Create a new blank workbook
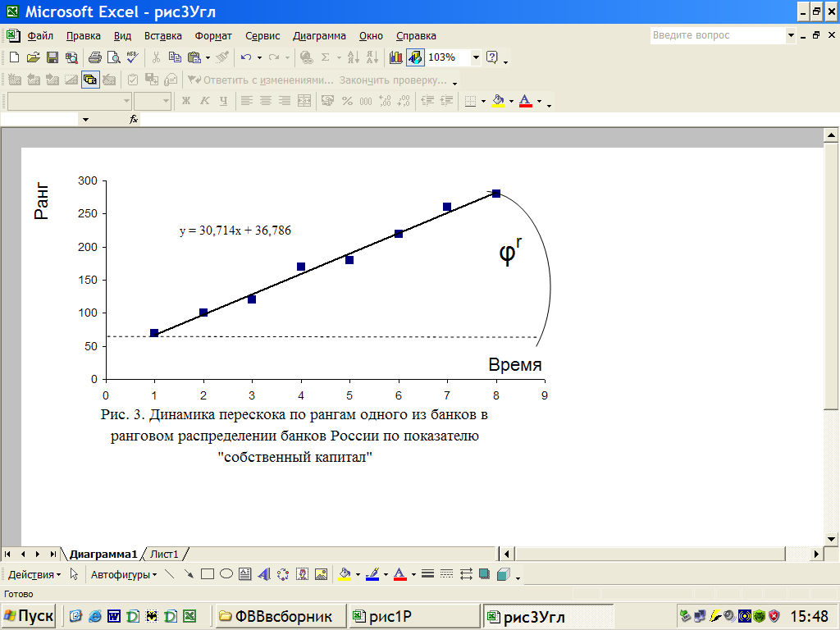The width and height of the screenshot is (840, 630). click(x=15, y=57)
